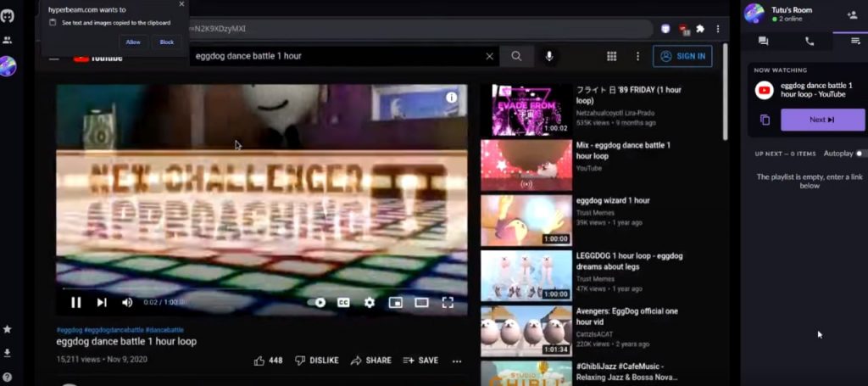Click the browser address bar
The height and width of the screenshot is (386, 868).
tap(420, 28)
